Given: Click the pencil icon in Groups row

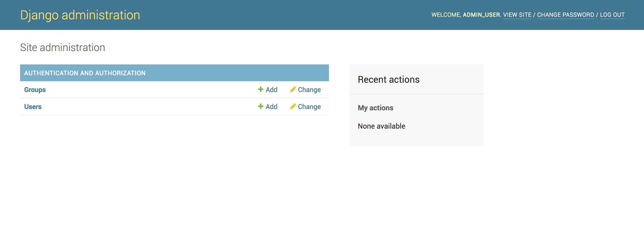Looking at the screenshot, I should pyautogui.click(x=293, y=89).
